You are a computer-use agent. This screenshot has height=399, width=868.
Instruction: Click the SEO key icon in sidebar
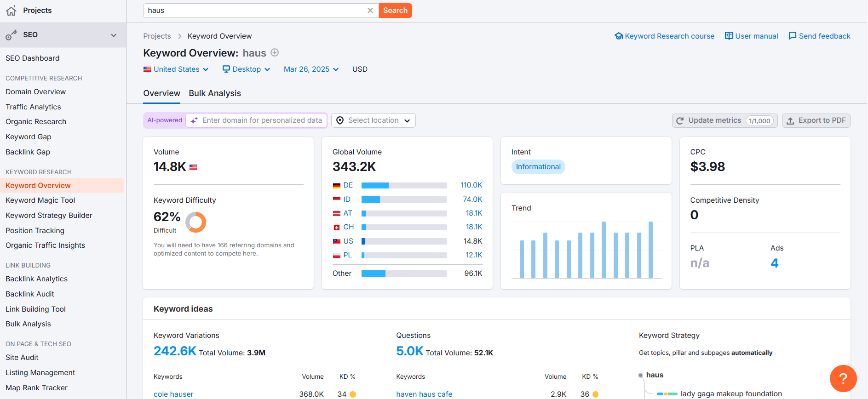coord(11,35)
